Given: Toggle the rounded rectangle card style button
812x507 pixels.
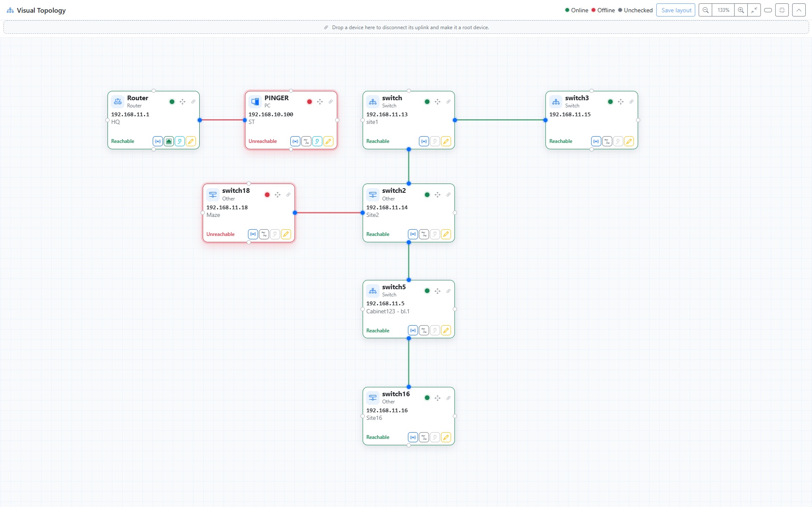Looking at the screenshot, I should (x=768, y=10).
